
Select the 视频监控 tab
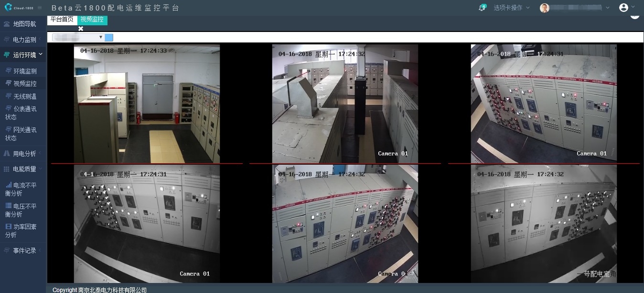tap(92, 20)
